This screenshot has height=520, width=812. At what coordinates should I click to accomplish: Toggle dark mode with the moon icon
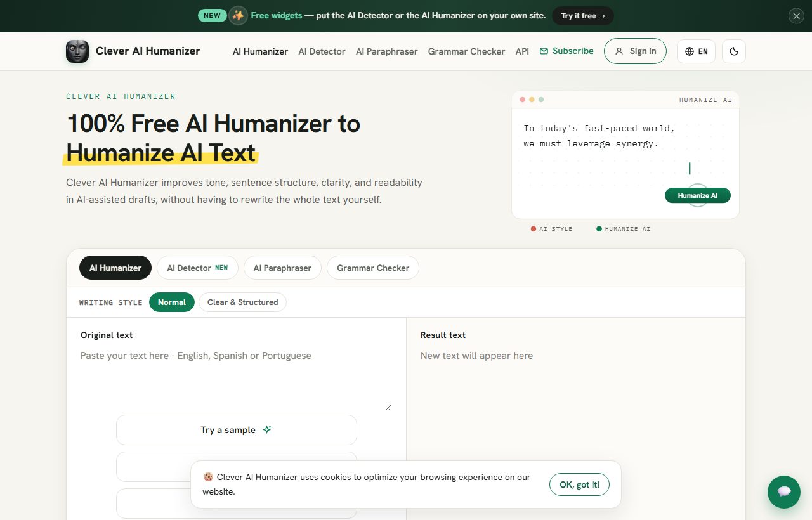pyautogui.click(x=734, y=51)
